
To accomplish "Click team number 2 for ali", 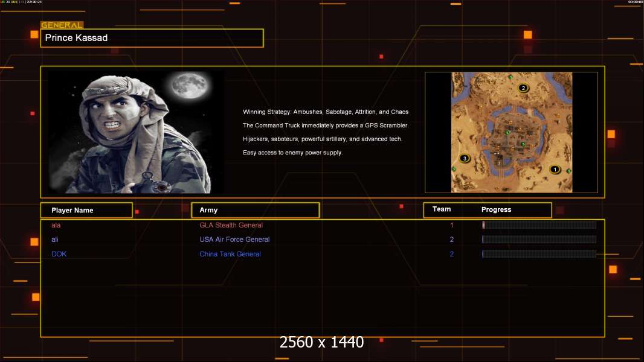I will [452, 240].
